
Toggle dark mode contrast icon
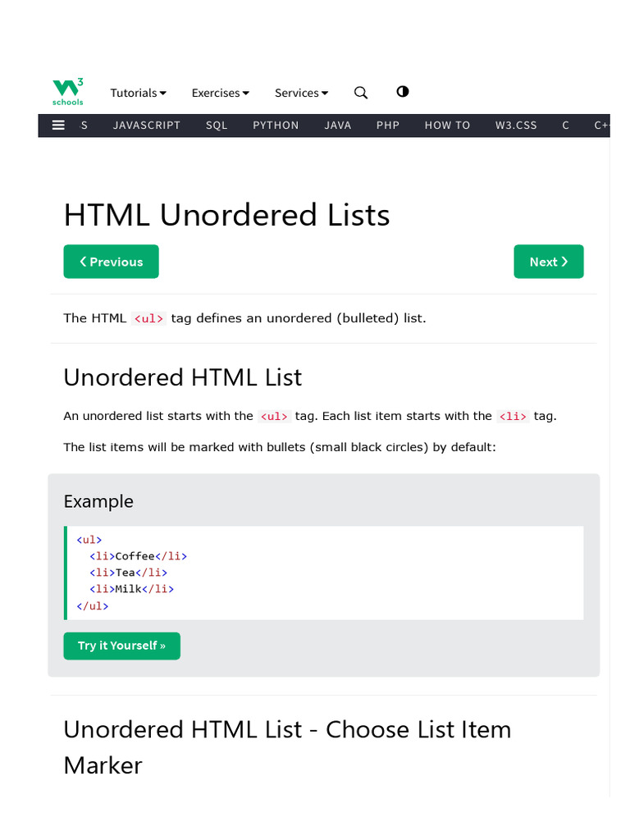tap(403, 92)
